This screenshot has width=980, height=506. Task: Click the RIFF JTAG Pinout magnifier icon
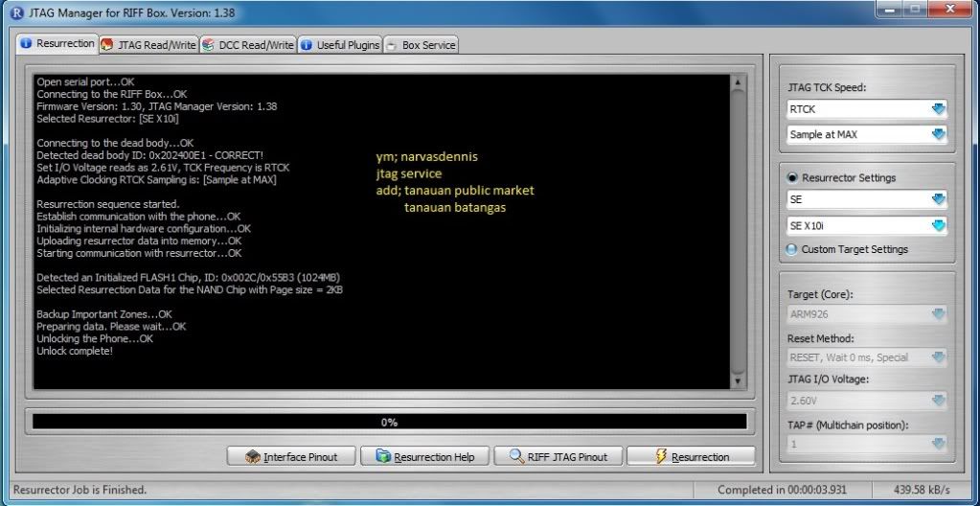(517, 456)
